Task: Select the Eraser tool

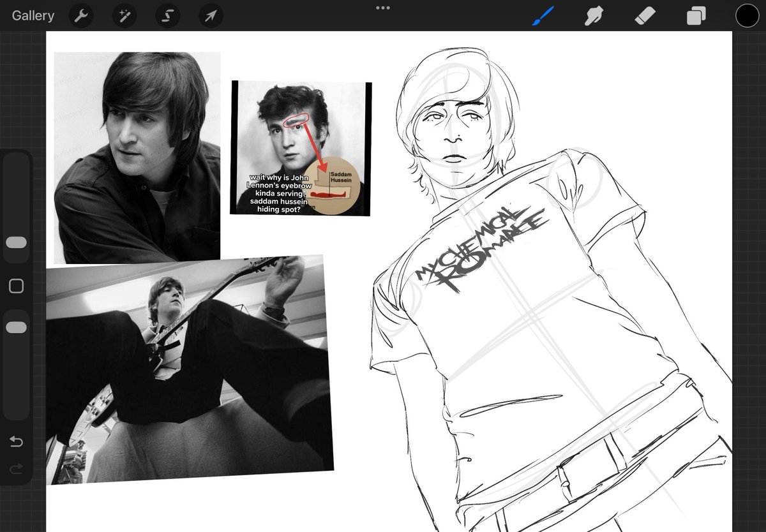Action: [645, 16]
